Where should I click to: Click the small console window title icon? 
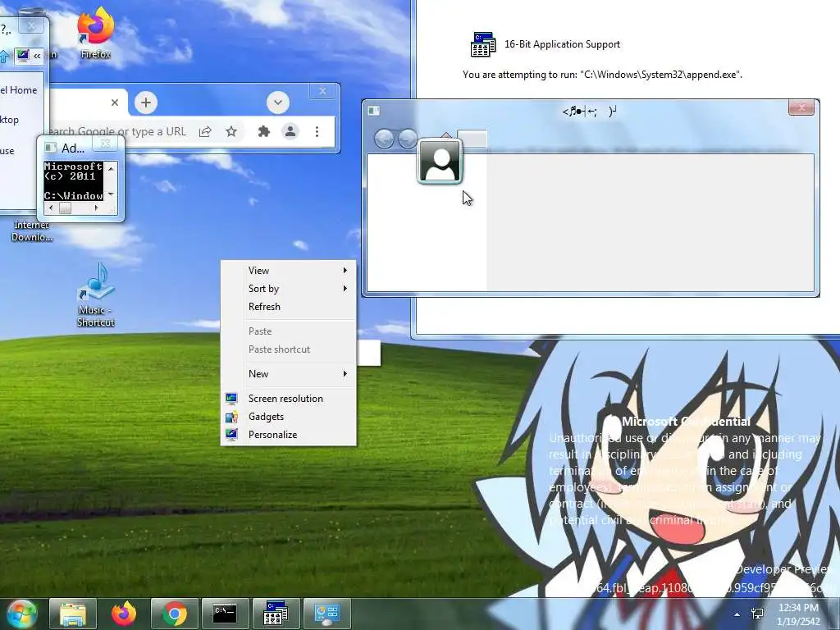(x=50, y=148)
